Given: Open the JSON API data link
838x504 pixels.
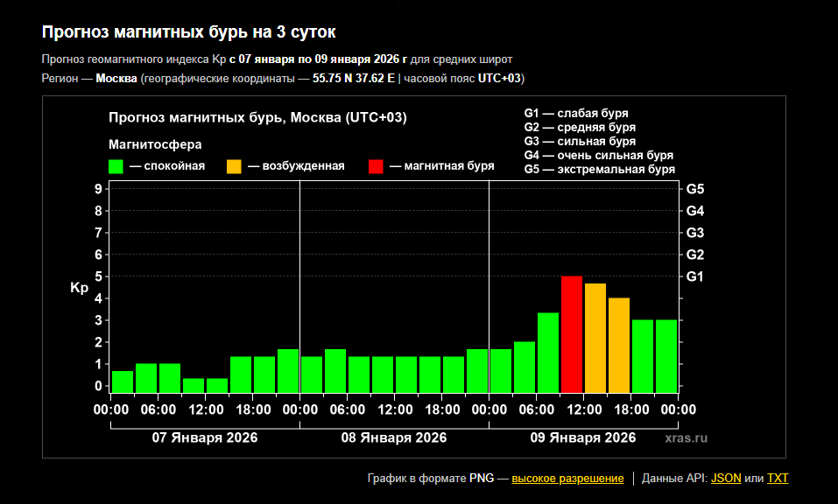Looking at the screenshot, I should click(x=725, y=479).
